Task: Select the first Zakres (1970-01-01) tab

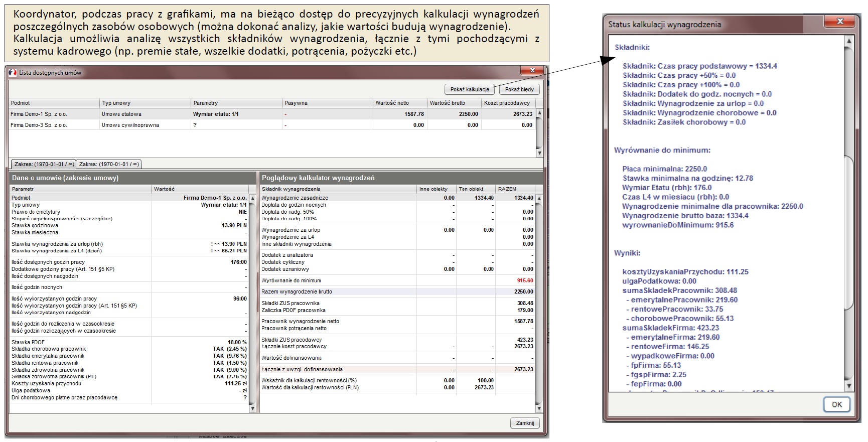Action: pos(44,164)
